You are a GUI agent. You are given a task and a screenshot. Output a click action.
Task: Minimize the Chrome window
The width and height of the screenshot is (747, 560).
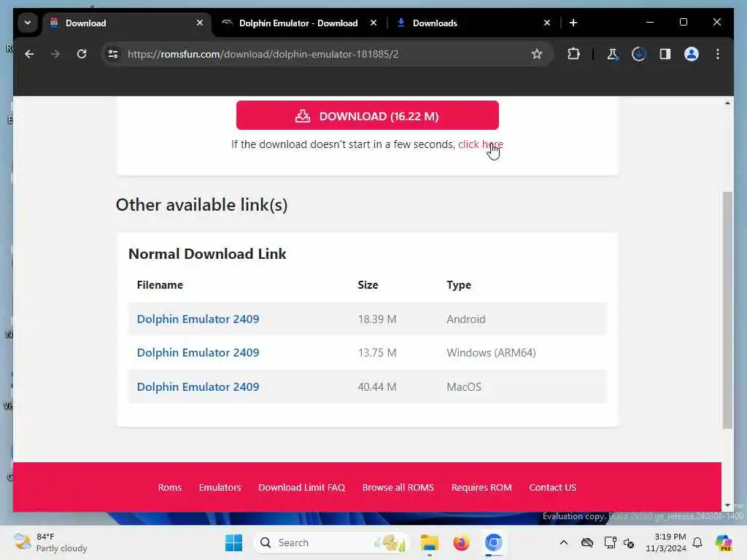650,23
